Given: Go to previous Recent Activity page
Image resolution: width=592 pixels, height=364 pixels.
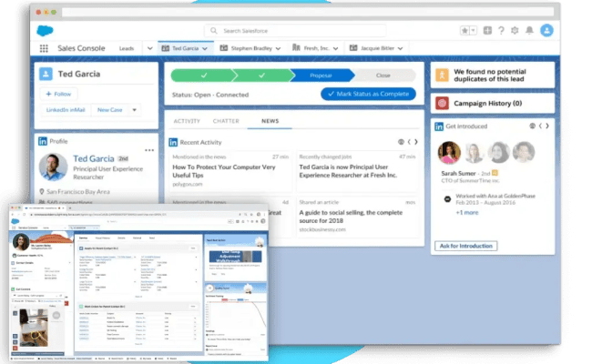Looking at the screenshot, I should coord(409,142).
